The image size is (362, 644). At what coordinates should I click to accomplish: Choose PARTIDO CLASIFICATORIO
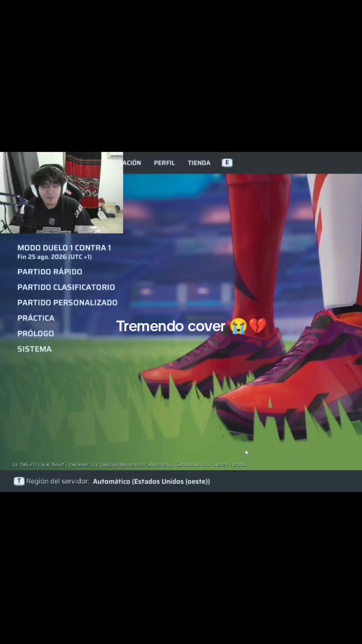click(66, 287)
